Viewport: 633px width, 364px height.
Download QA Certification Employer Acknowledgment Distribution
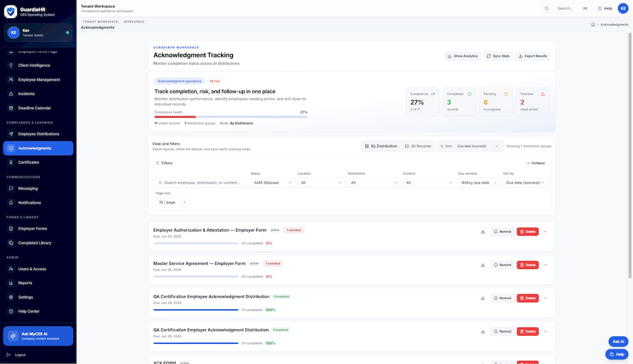483,332
